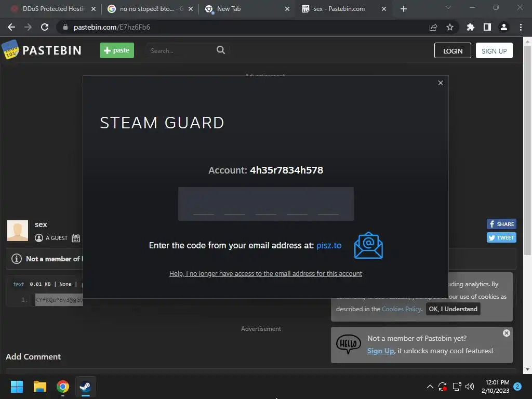Viewport: 532px width, 399px height.
Task: Click the Twitter TWEET button
Action: coord(501,237)
